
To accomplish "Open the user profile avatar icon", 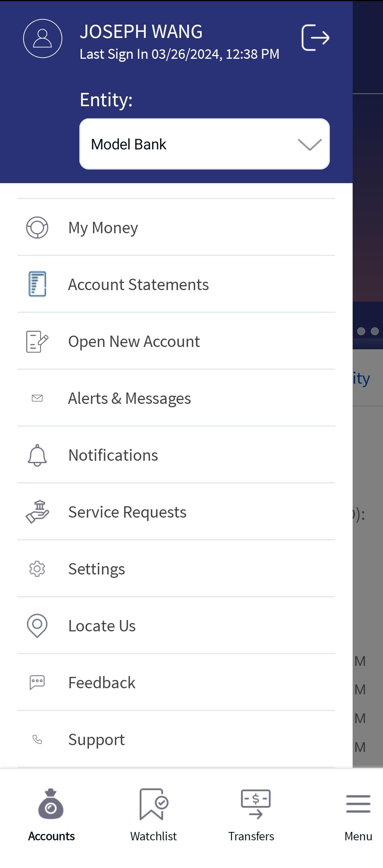I will click(x=43, y=38).
